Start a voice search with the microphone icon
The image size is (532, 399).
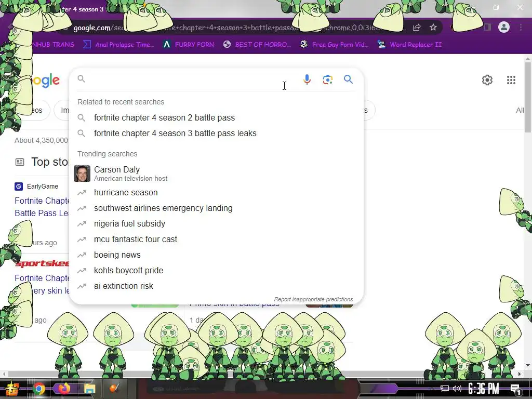(307, 79)
